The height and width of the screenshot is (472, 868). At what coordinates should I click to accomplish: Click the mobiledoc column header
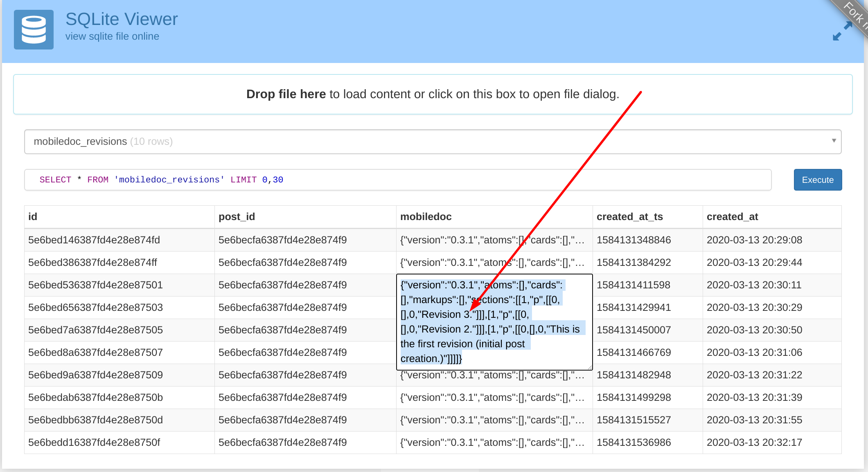coord(494,217)
